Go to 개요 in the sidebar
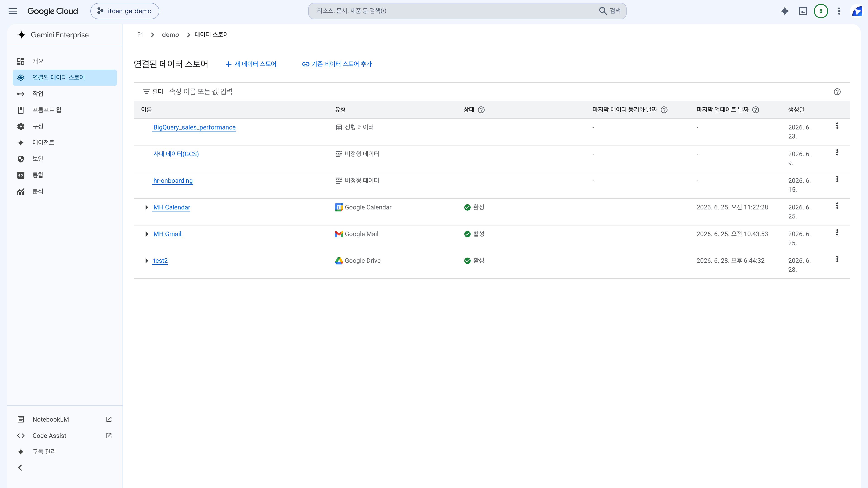The height and width of the screenshot is (488, 868). (65, 61)
